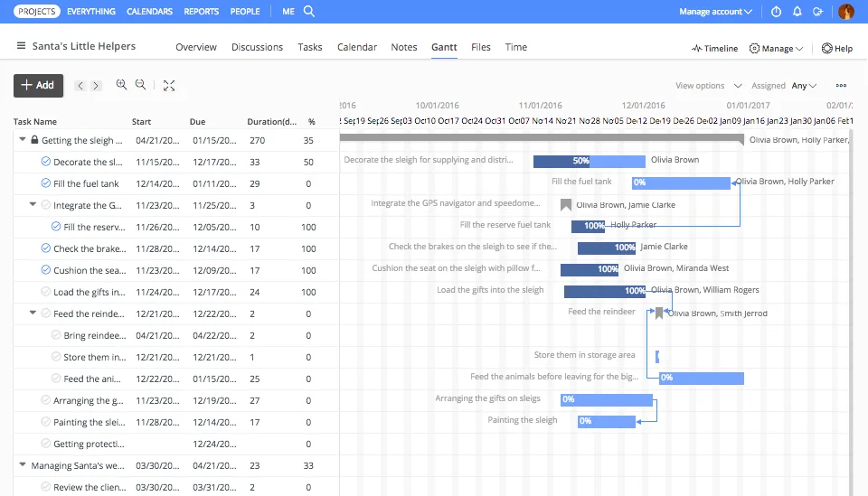Click the Add button
The height and width of the screenshot is (496, 868).
38,85
